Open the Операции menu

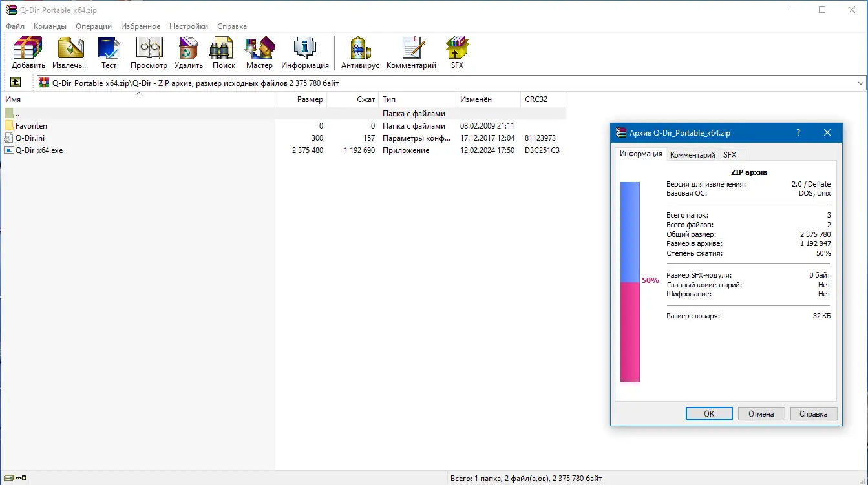coord(94,26)
